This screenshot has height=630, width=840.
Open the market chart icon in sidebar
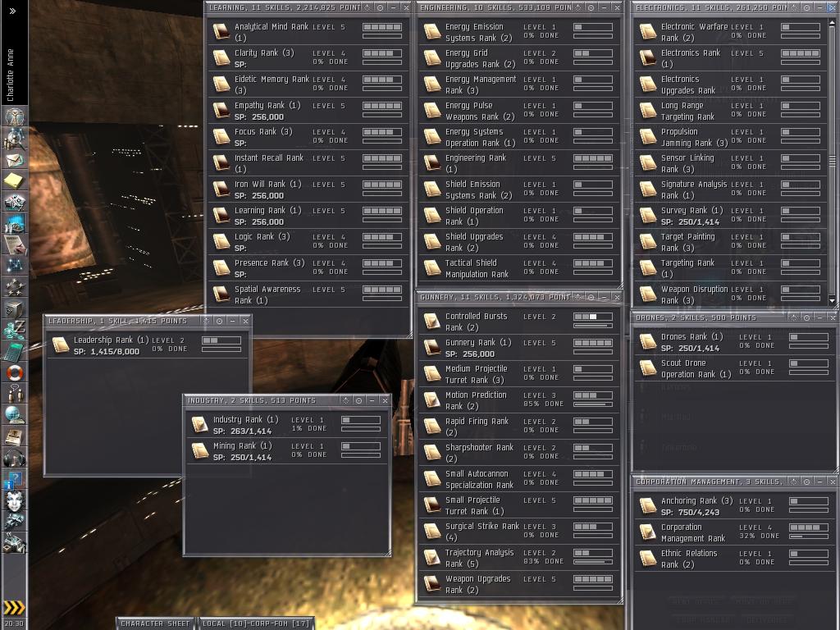point(15,224)
